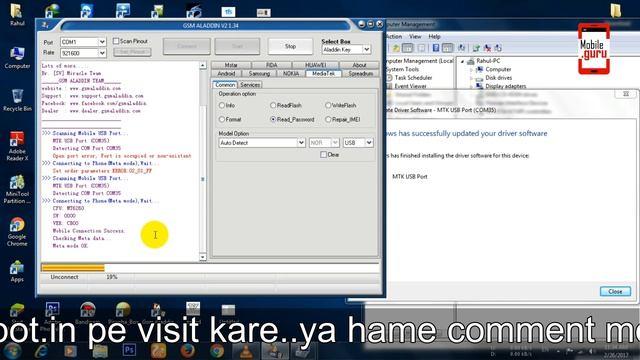The width and height of the screenshot is (640, 360).
Task: Open the Computer desktop icon
Action: coord(17,58)
